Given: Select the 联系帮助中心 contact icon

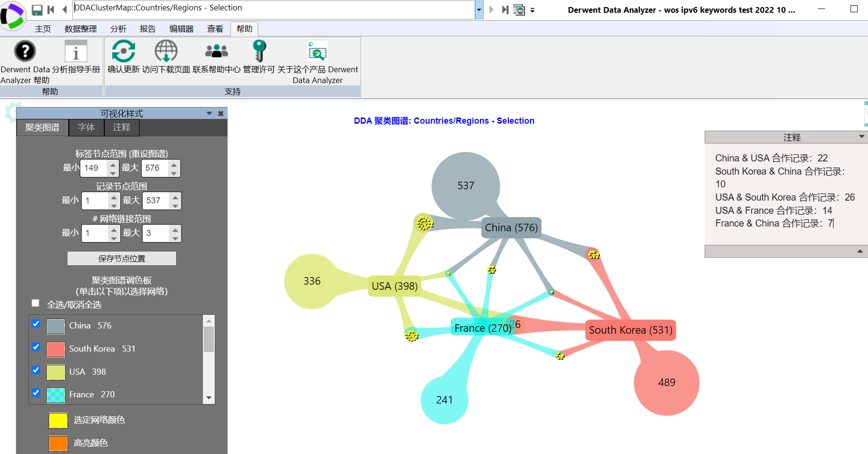Looking at the screenshot, I should coord(216,51).
